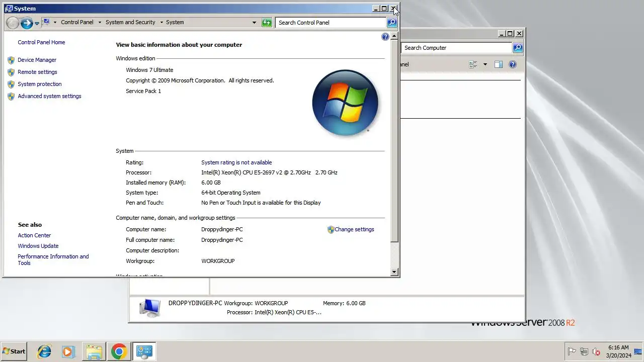Screen dimensions: 644x362
Task: Click System and Security breadcrumb
Action: tap(130, 22)
